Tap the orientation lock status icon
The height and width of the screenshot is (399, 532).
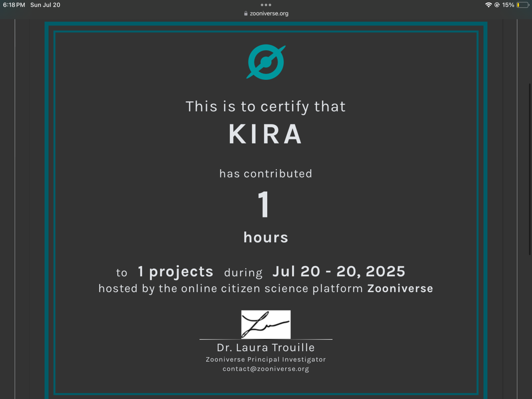[x=497, y=5]
